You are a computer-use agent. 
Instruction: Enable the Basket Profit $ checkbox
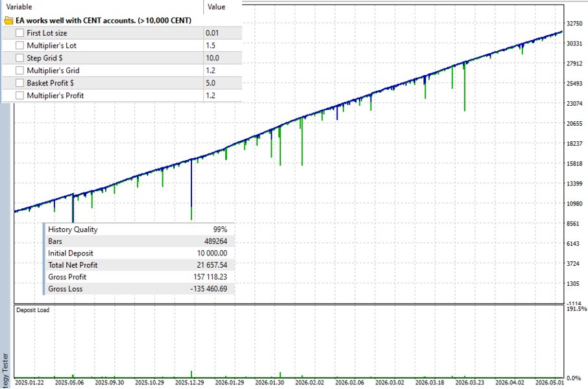19,83
